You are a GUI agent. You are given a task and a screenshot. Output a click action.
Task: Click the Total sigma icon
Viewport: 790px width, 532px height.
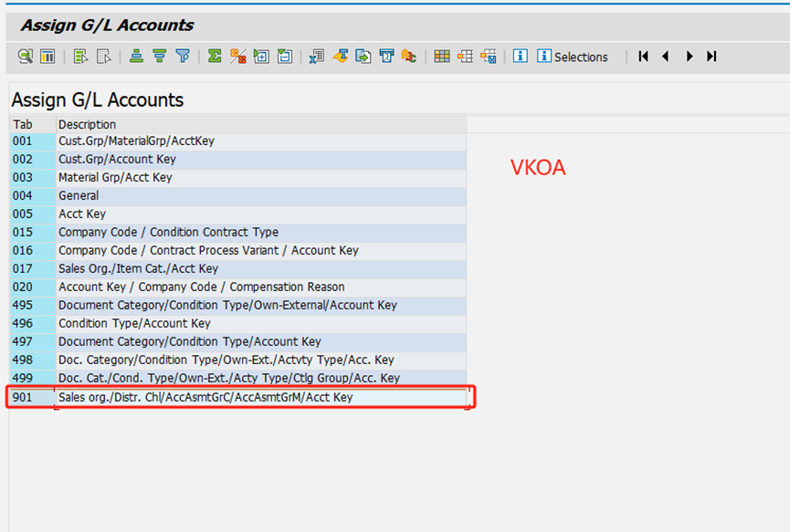point(215,57)
